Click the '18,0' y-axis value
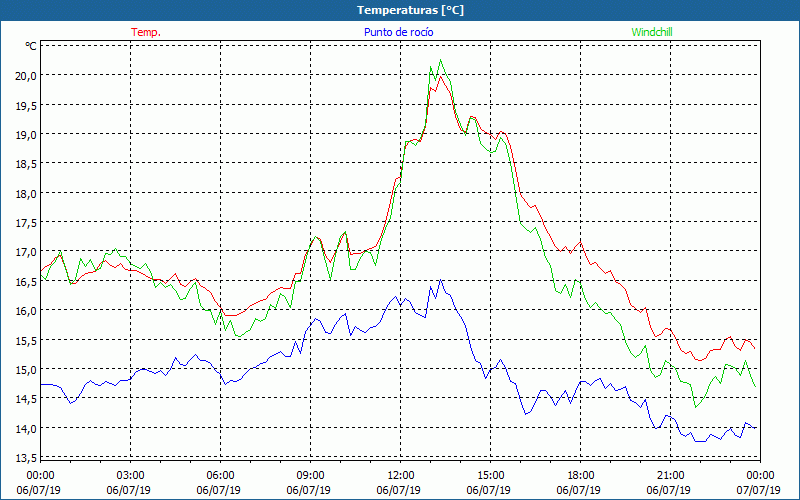This screenshot has width=800, height=500. point(27,193)
